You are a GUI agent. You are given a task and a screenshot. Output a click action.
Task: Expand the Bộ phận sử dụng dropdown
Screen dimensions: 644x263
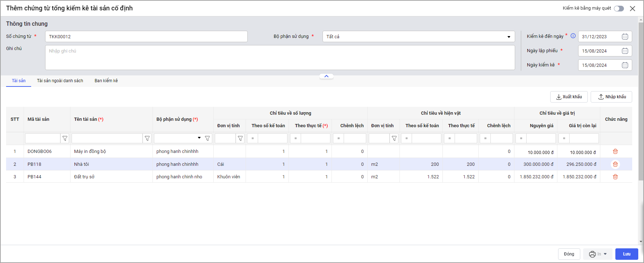click(508, 37)
